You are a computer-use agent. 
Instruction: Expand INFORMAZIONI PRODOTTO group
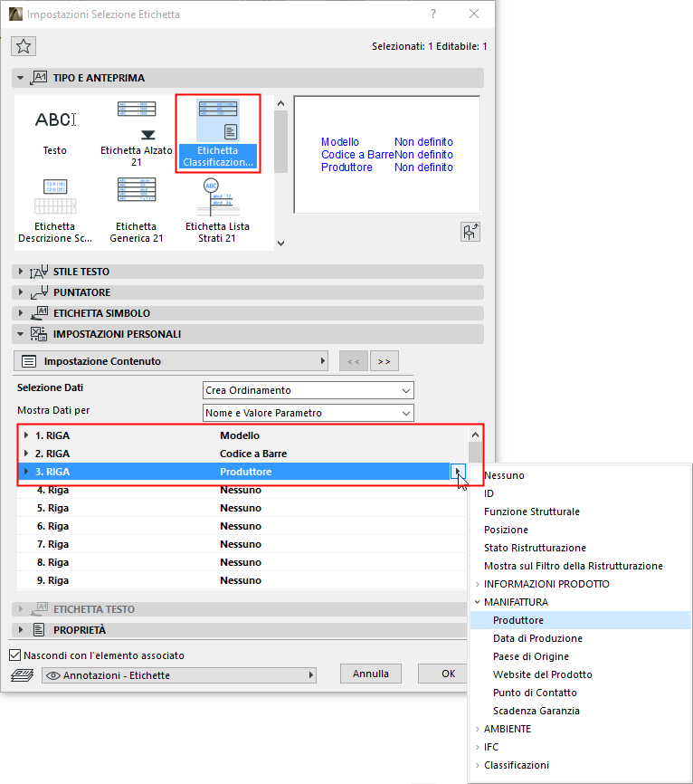[477, 584]
